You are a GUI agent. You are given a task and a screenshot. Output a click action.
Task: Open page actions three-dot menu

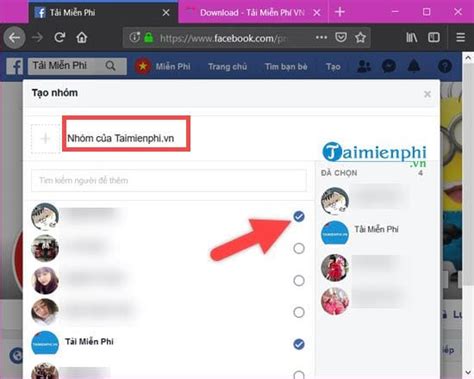321,37
